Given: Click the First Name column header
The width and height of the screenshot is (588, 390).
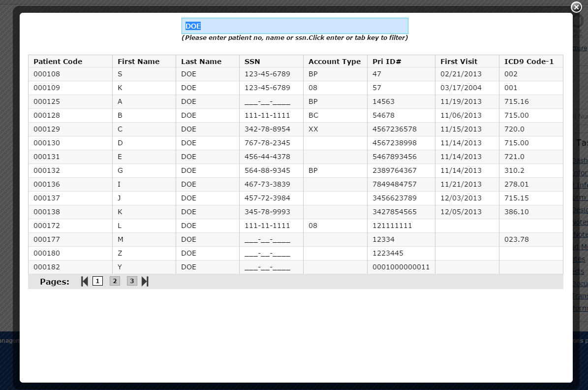Looking at the screenshot, I should 138,62.
